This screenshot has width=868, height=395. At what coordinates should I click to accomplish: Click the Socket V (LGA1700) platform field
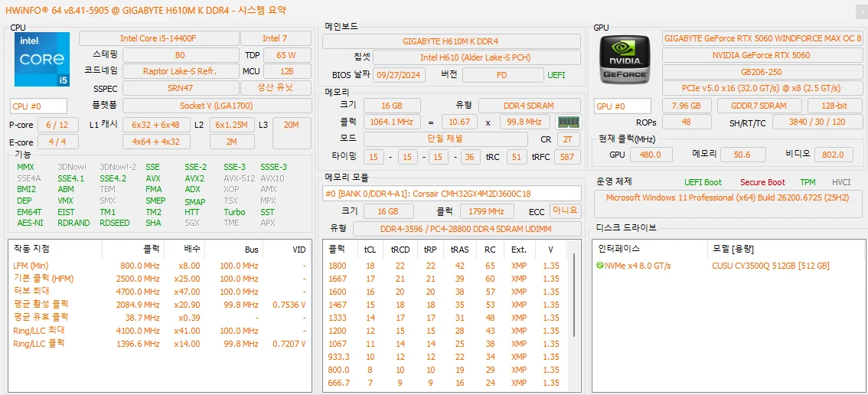click(217, 106)
